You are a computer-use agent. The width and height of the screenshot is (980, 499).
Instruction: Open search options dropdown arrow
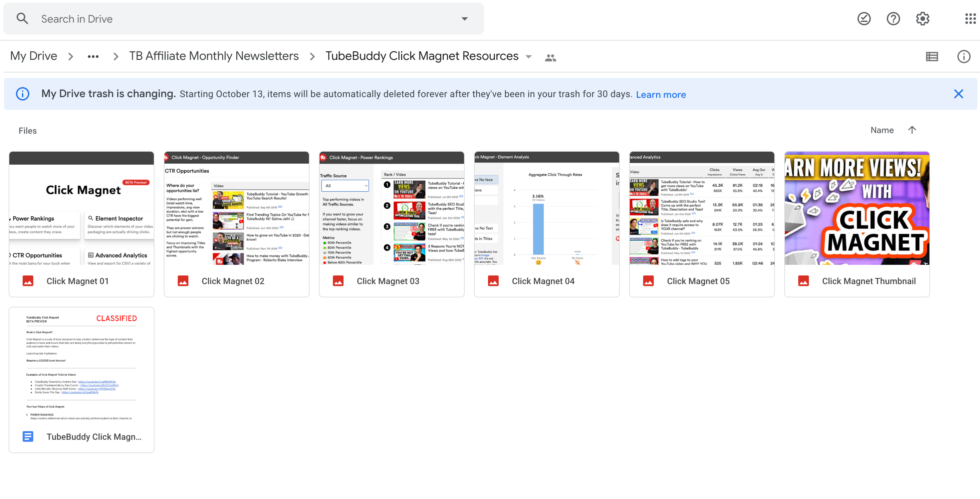(464, 19)
